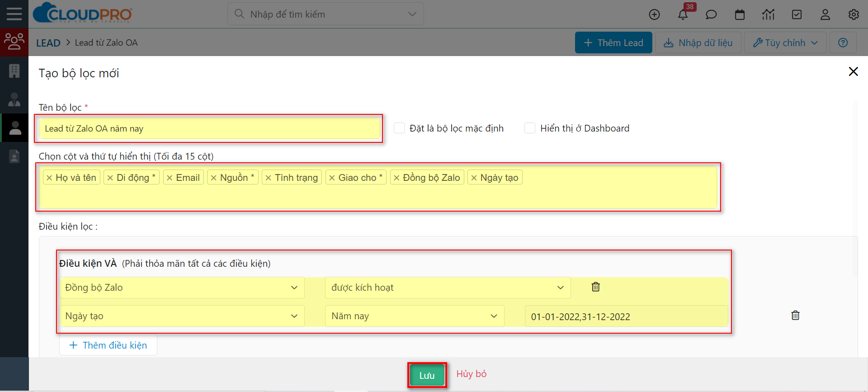The image size is (868, 392).
Task: Click the CloudPro logo
Action: (83, 13)
